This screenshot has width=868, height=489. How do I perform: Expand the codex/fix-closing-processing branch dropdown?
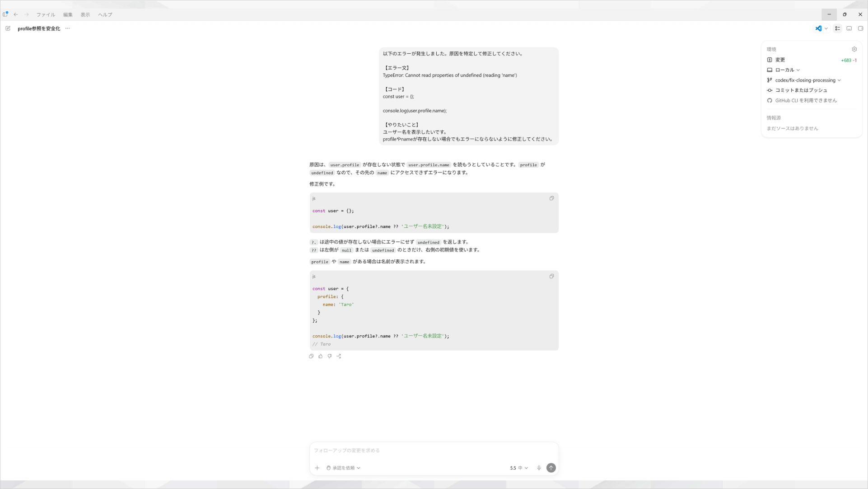tap(804, 80)
